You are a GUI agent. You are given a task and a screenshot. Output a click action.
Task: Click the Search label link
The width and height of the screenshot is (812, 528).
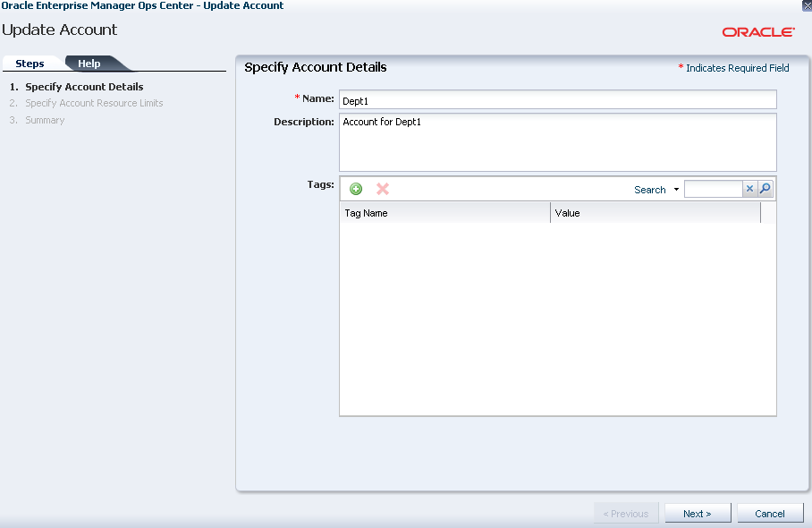(650, 190)
